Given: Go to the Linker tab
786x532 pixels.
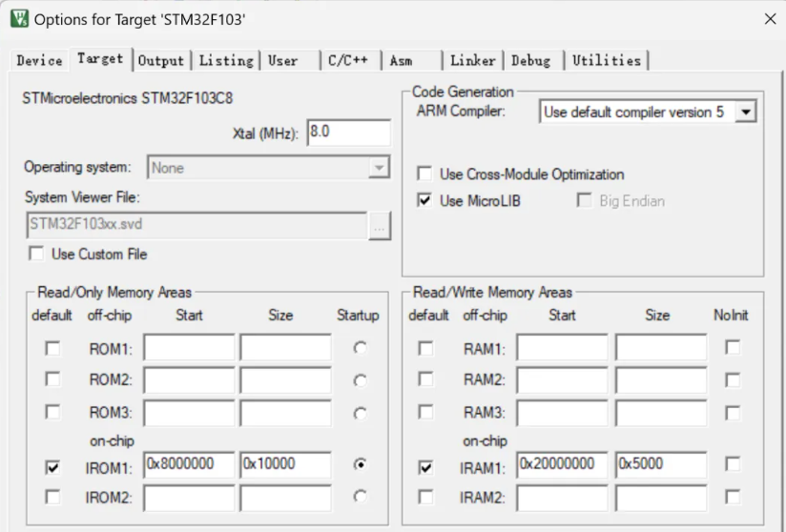Looking at the screenshot, I should [x=472, y=60].
